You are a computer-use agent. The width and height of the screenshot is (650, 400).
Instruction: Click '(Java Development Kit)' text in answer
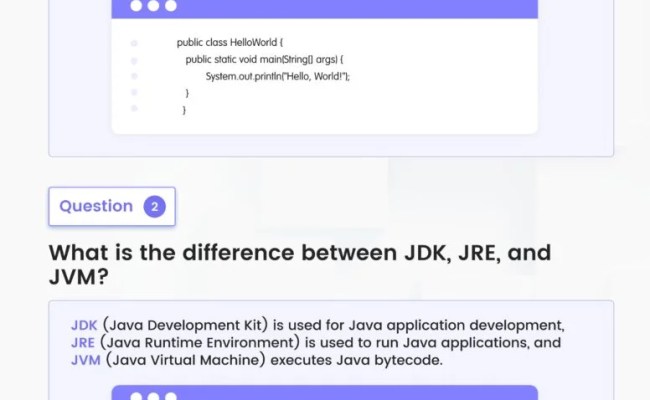(x=185, y=325)
